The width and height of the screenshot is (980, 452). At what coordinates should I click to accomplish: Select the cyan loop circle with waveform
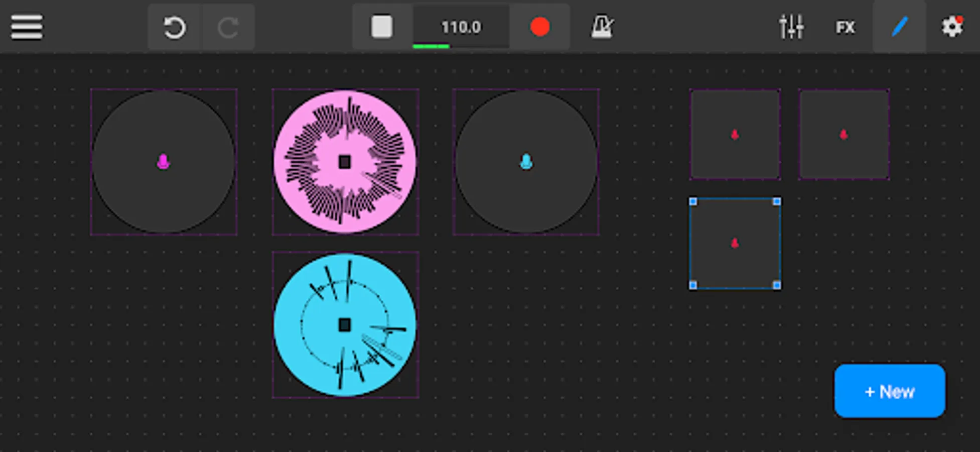(x=345, y=325)
